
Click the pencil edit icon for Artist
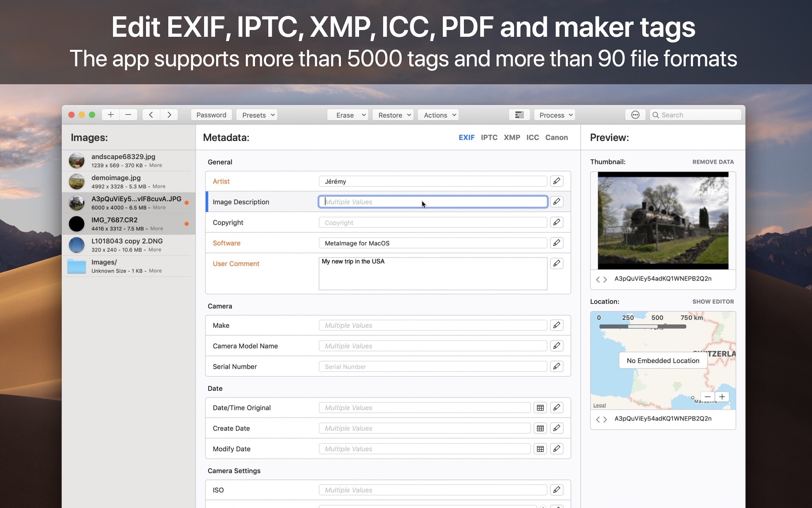556,181
